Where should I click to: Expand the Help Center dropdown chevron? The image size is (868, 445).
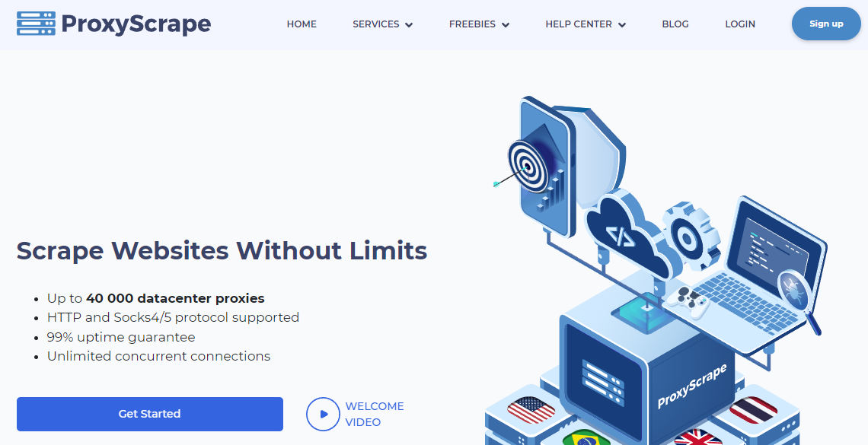621,25
